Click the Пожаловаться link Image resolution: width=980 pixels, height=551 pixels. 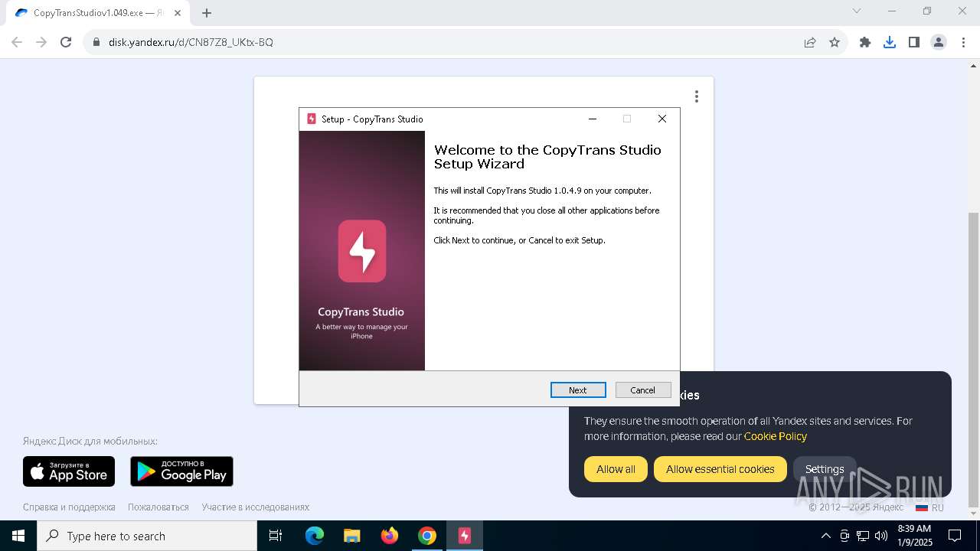pyautogui.click(x=158, y=507)
